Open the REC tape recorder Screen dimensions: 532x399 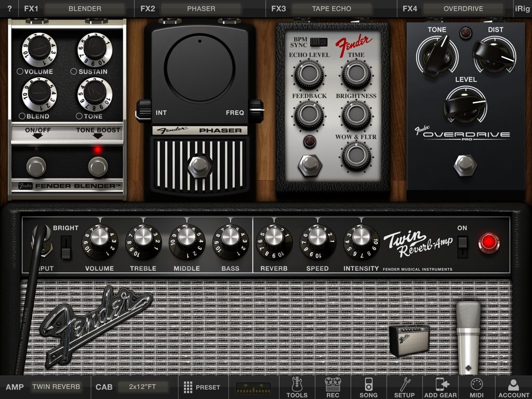(x=332, y=387)
